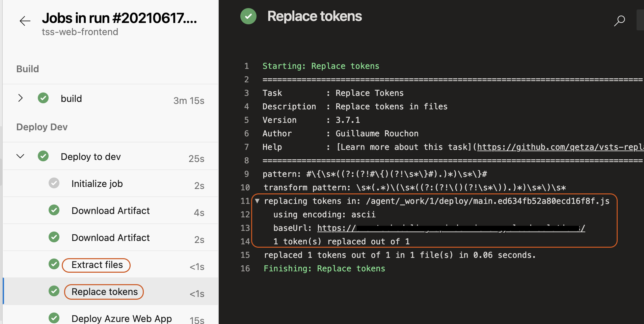The height and width of the screenshot is (324, 644).
Task: Open the Extract files step log
Action: pos(97,265)
